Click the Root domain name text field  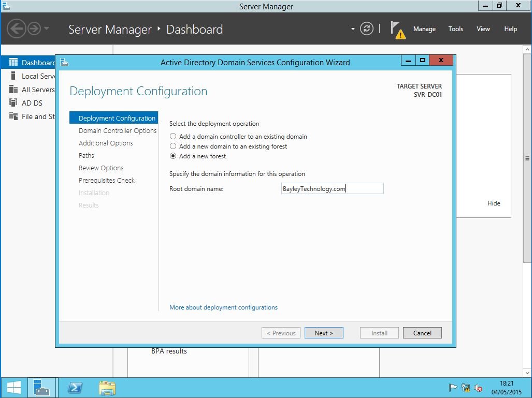click(x=332, y=189)
